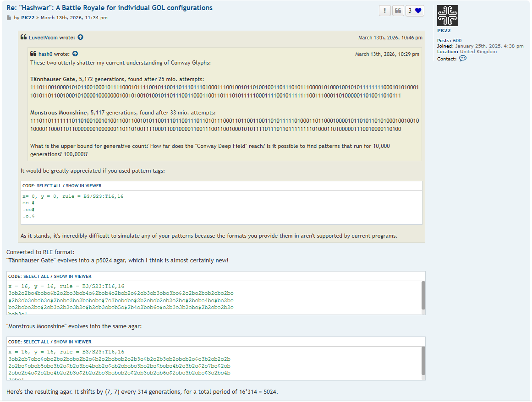Click the quote timestamp 10:29 pm

click(387, 54)
